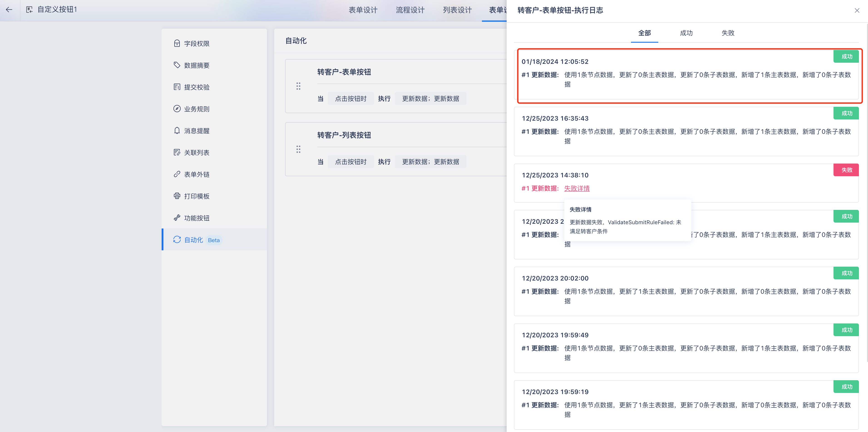The width and height of the screenshot is (868, 432).
Task: Select 自动化 Beta menu item
Action: tap(214, 239)
